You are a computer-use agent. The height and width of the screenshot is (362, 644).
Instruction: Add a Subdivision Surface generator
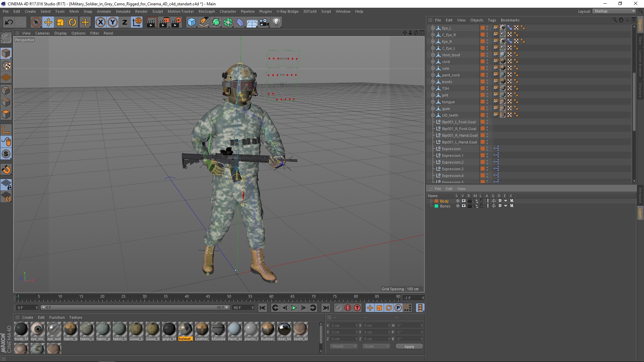coord(216,22)
